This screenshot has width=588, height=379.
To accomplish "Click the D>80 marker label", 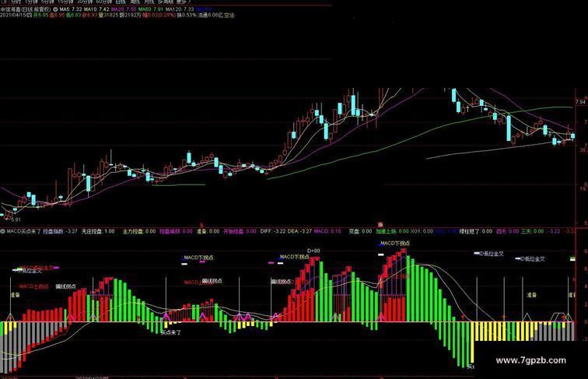I will [313, 251].
